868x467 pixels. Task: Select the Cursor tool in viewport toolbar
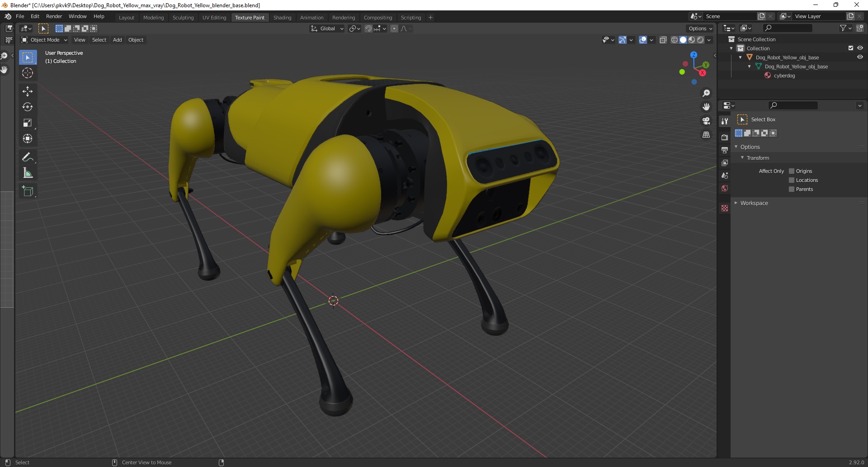pos(28,73)
